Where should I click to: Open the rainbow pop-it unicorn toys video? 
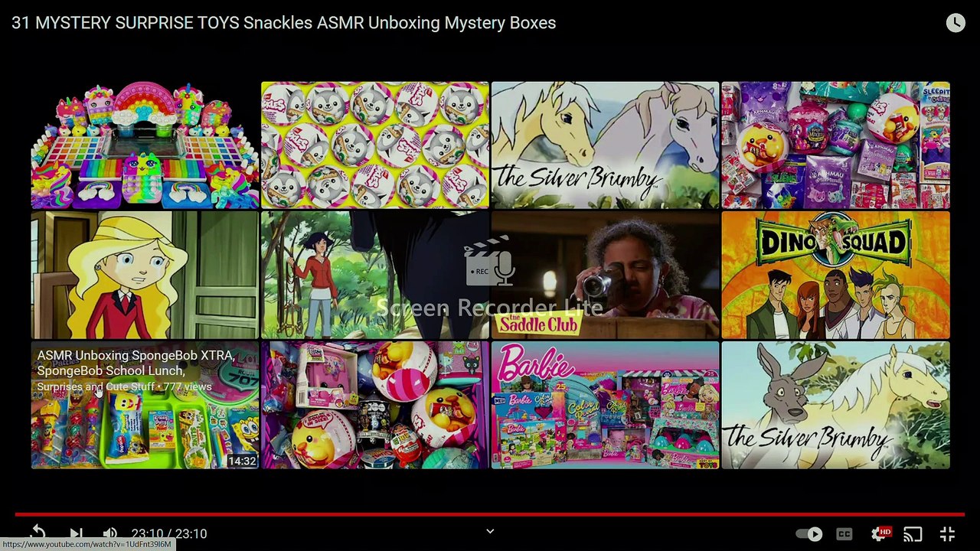point(145,145)
